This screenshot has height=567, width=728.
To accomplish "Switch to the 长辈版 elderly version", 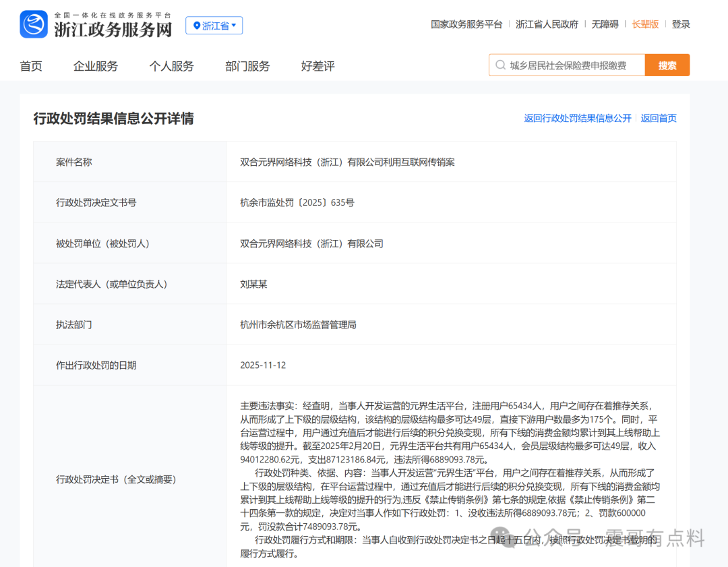I will pos(645,24).
